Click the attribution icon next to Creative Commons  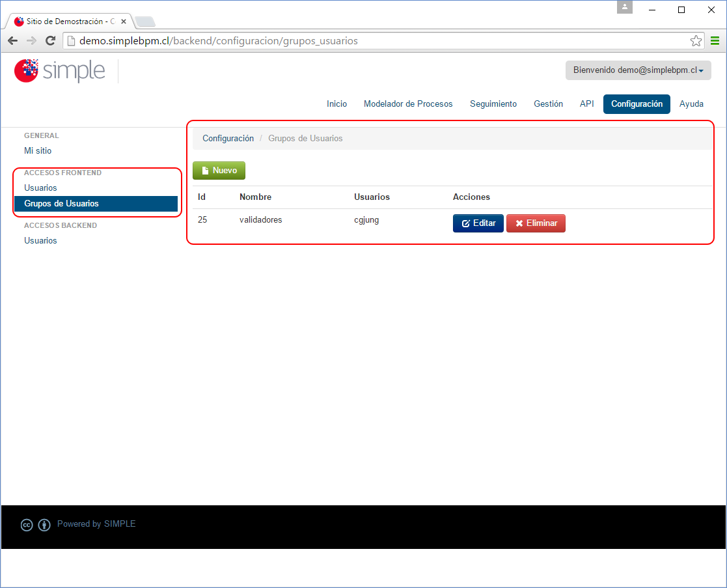44,525
